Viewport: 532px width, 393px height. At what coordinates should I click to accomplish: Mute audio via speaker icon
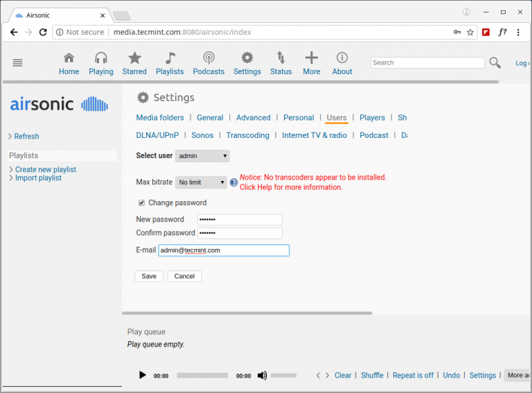(262, 376)
